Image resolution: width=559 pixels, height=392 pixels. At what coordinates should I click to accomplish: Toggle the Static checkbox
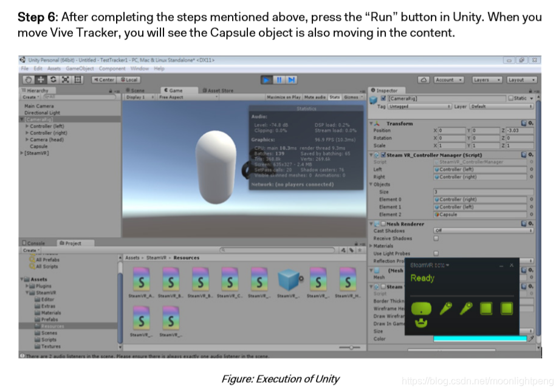tap(511, 98)
